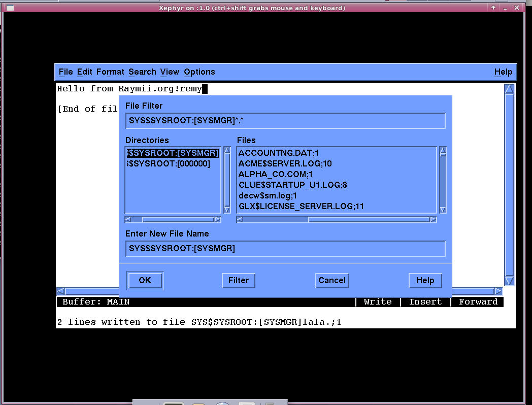Click the Enter New File Name field
This screenshot has height=405, width=532.
coord(285,249)
